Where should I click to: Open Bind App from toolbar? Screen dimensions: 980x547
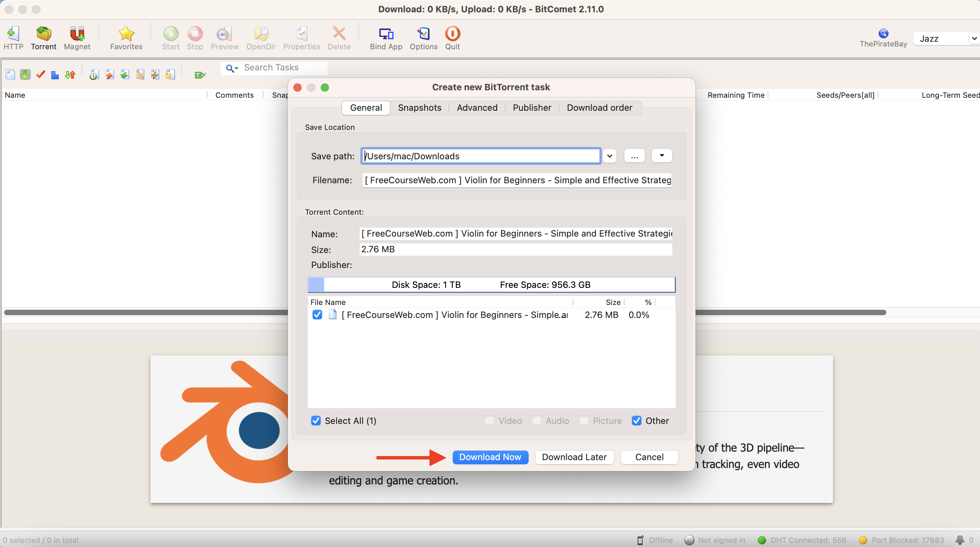pos(386,38)
